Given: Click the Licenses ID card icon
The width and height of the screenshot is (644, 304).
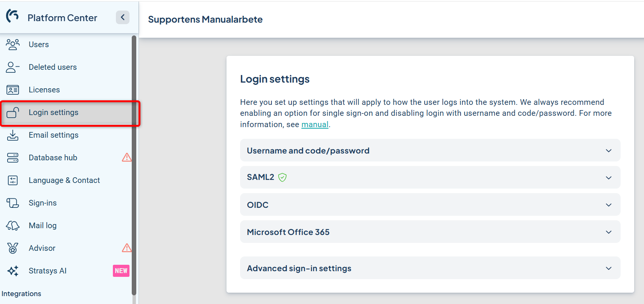Looking at the screenshot, I should pos(12,90).
